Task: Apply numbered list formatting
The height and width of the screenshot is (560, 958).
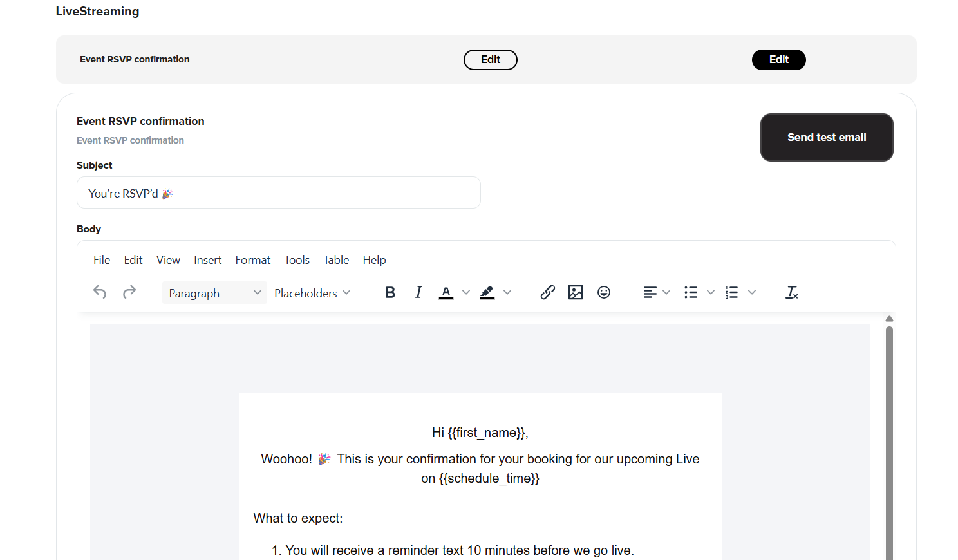Action: (x=731, y=292)
